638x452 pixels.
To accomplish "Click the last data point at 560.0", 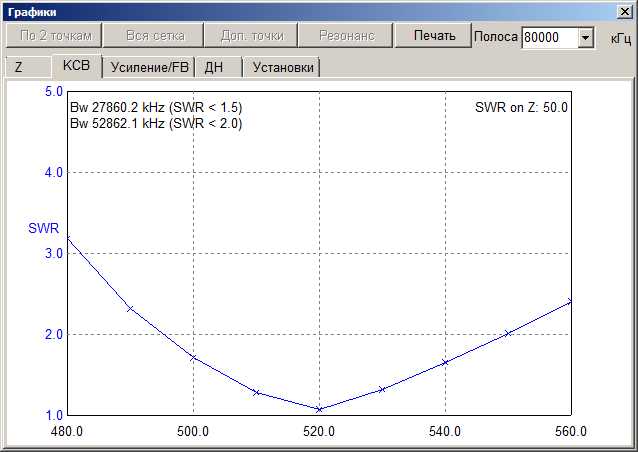I will pyautogui.click(x=571, y=301).
